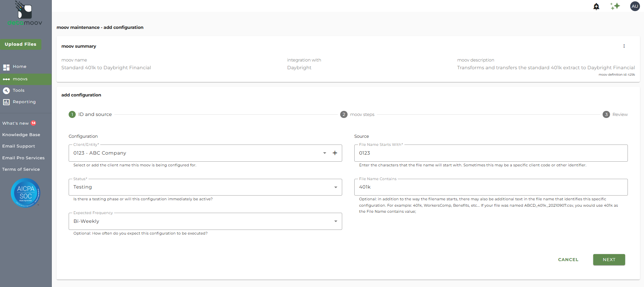Image resolution: width=644 pixels, height=287 pixels.
Task: Go to Home in the sidebar
Action: (x=20, y=67)
